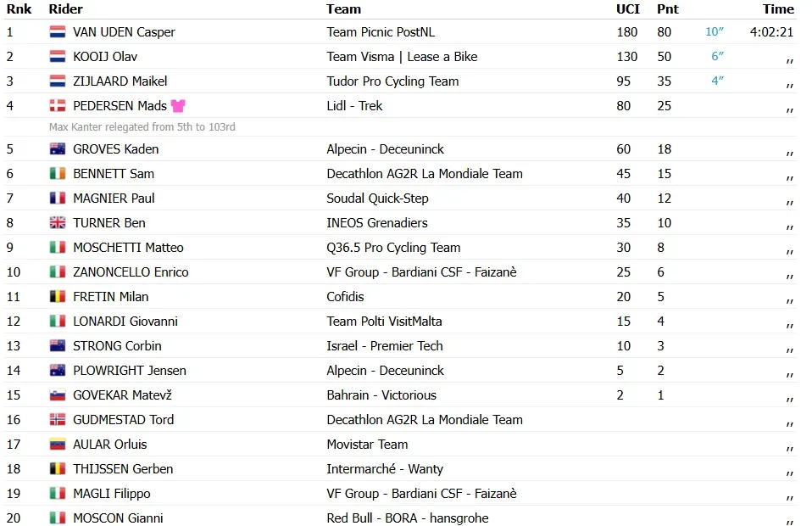Click the Pnt column header
Image resolution: width=812 pixels, height=526 pixels.
667,9
